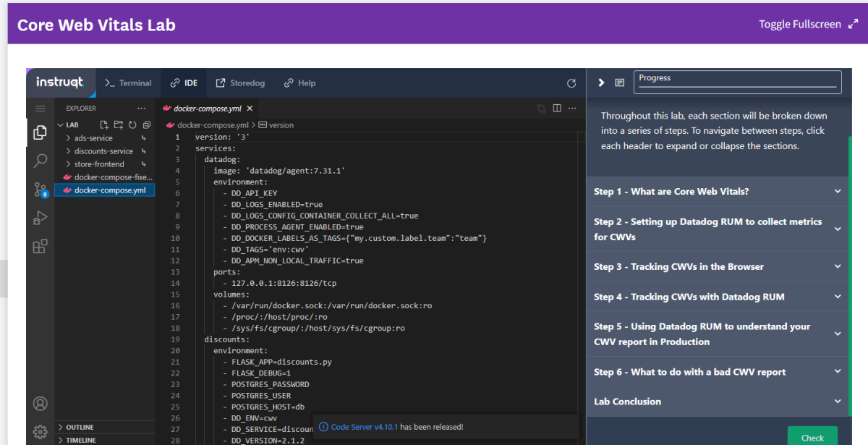This screenshot has width=868, height=445.
Task: Click the notes icon beside Progress
Action: tap(620, 82)
